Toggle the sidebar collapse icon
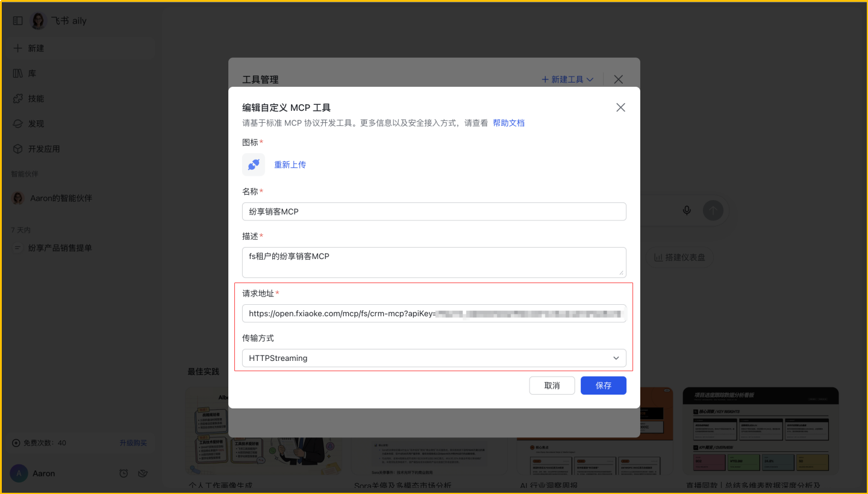Viewport: 868px width, 494px height. click(17, 20)
